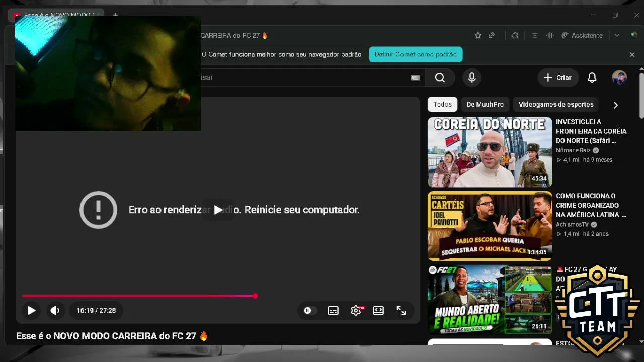Open the player settings gear
The image size is (644, 362).
pyautogui.click(x=356, y=311)
